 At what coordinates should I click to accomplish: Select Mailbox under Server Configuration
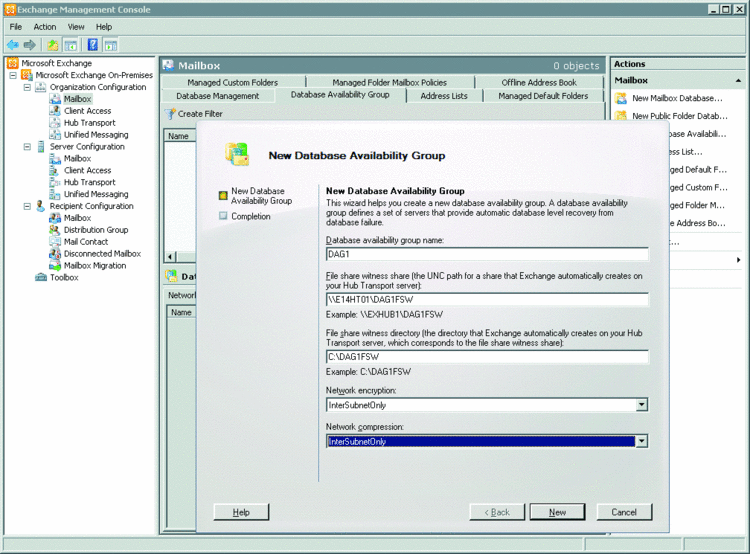[77, 158]
